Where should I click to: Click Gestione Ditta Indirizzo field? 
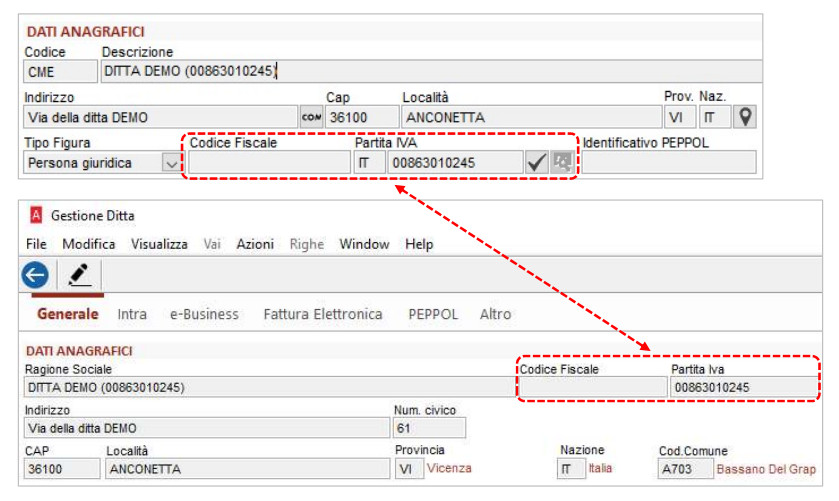coord(207,428)
